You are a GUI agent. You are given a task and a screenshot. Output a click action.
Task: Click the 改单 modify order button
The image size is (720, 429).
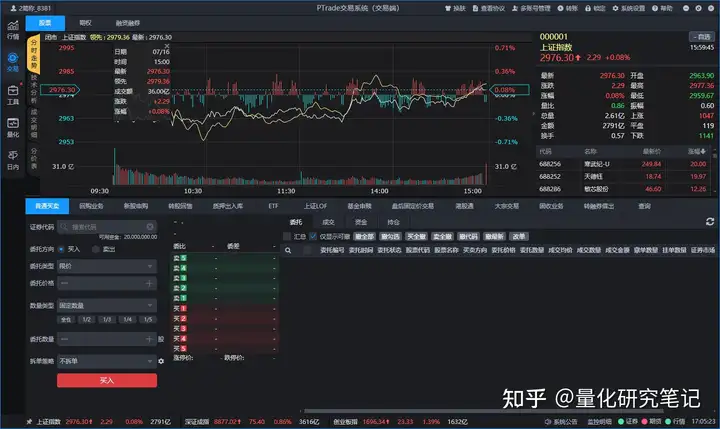click(x=519, y=236)
